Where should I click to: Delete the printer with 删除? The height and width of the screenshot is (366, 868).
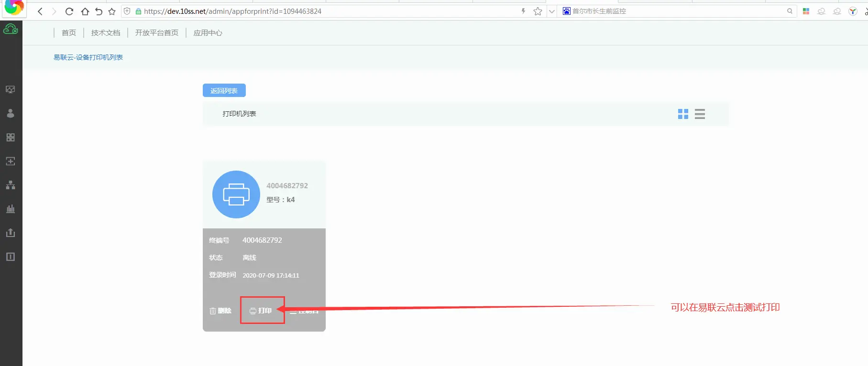point(220,311)
